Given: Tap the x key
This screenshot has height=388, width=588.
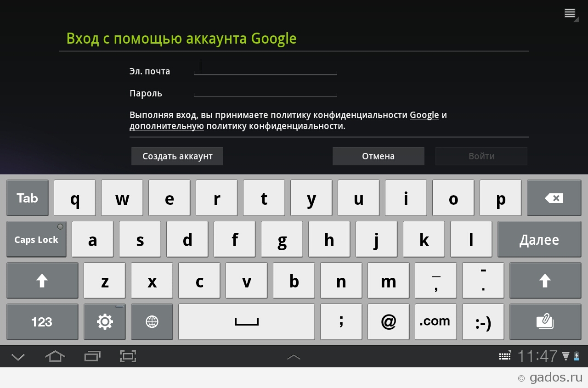Looking at the screenshot, I should point(152,281).
